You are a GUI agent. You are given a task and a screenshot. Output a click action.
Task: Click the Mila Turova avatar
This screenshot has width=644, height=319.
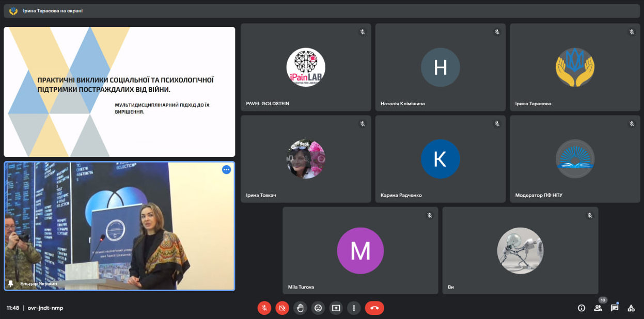360,251
